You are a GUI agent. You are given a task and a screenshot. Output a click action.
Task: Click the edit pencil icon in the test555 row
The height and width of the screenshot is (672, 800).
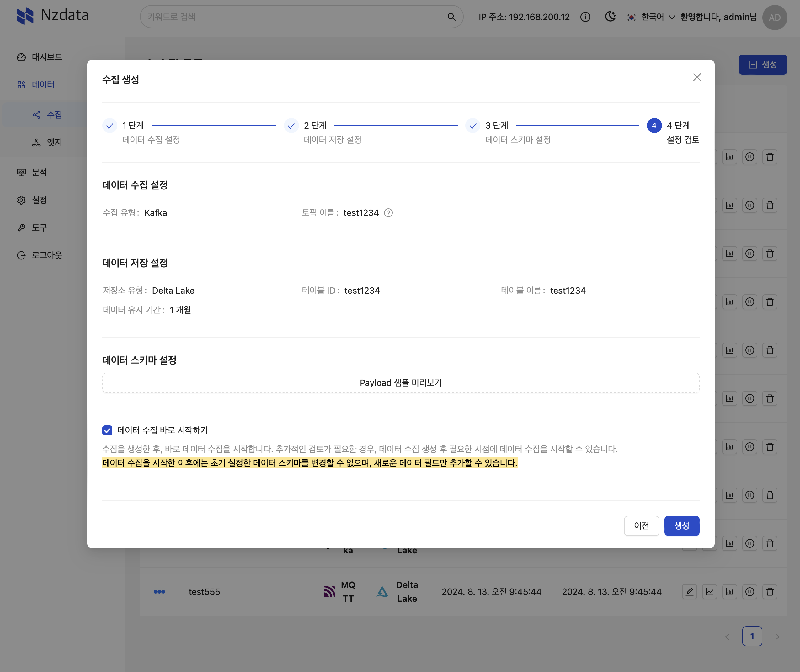(689, 592)
